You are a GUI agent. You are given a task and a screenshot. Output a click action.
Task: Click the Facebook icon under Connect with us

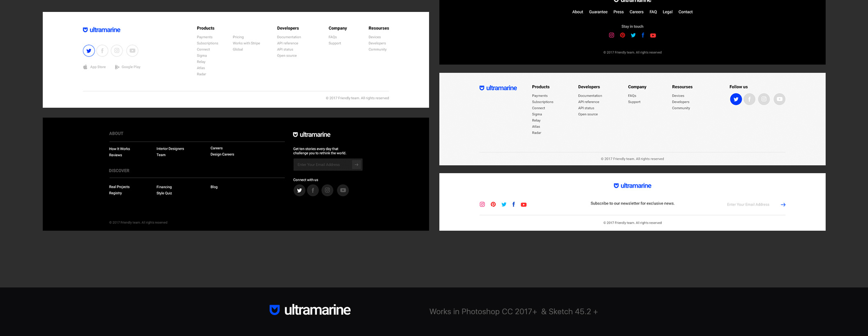313,190
